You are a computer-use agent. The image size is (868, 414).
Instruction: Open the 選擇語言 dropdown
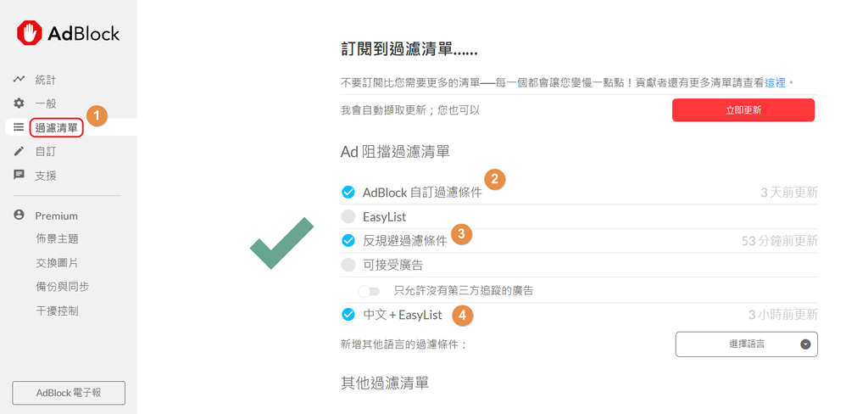(x=746, y=344)
